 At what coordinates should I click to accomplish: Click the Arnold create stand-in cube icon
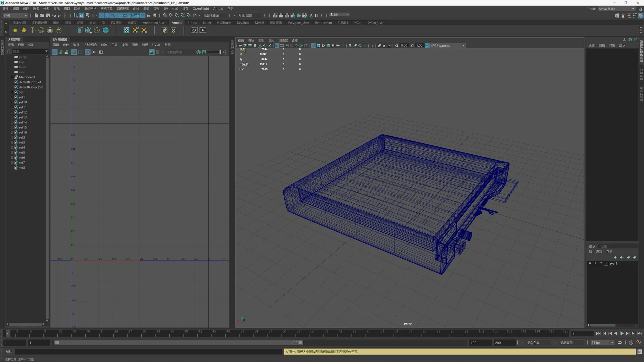80,30
